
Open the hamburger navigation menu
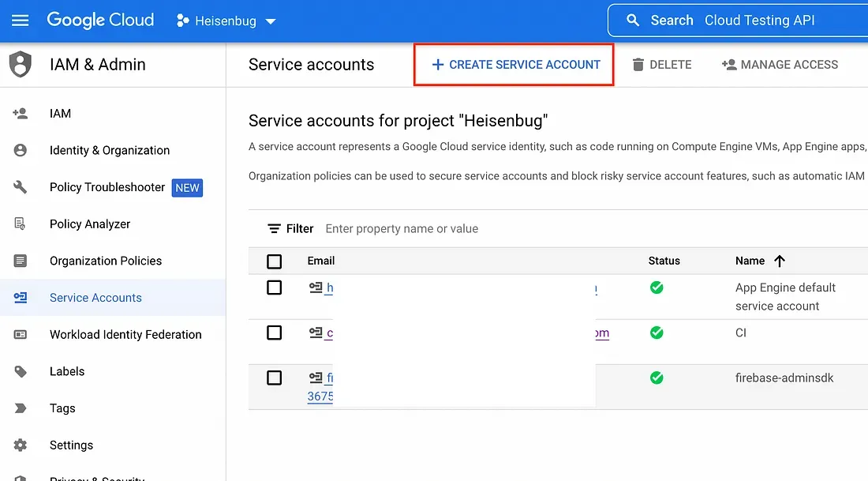pos(20,21)
